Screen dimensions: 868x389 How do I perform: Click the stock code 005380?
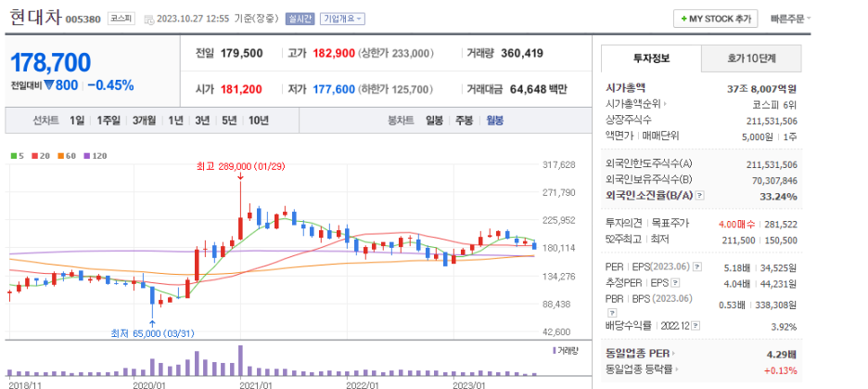tap(83, 19)
